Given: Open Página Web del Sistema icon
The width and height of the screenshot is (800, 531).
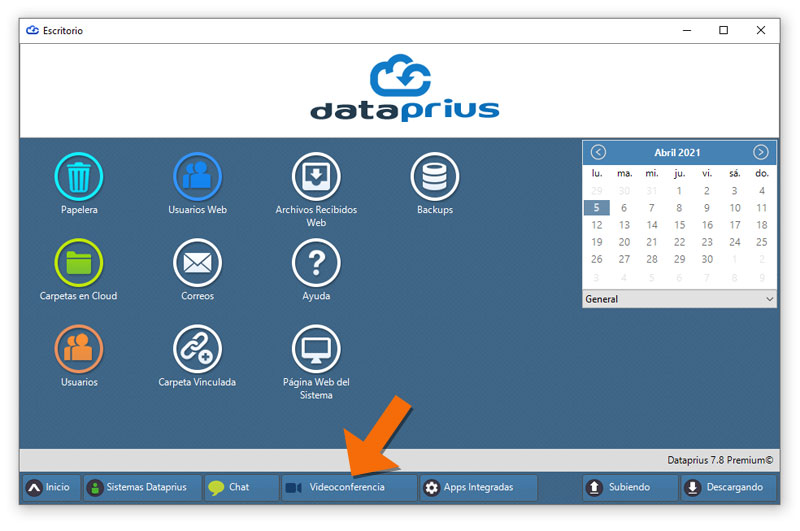Looking at the screenshot, I should pos(316,349).
